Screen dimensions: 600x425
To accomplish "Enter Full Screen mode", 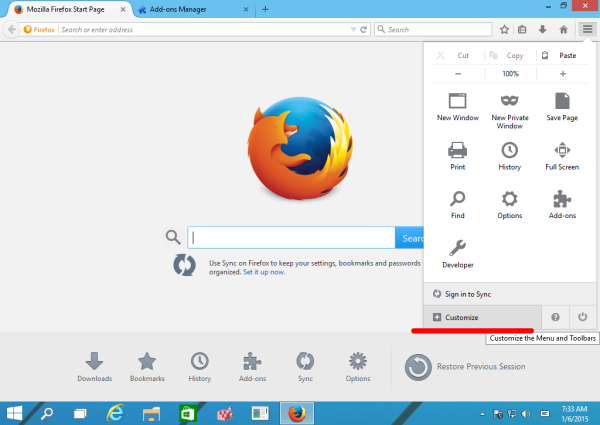I will click(562, 156).
